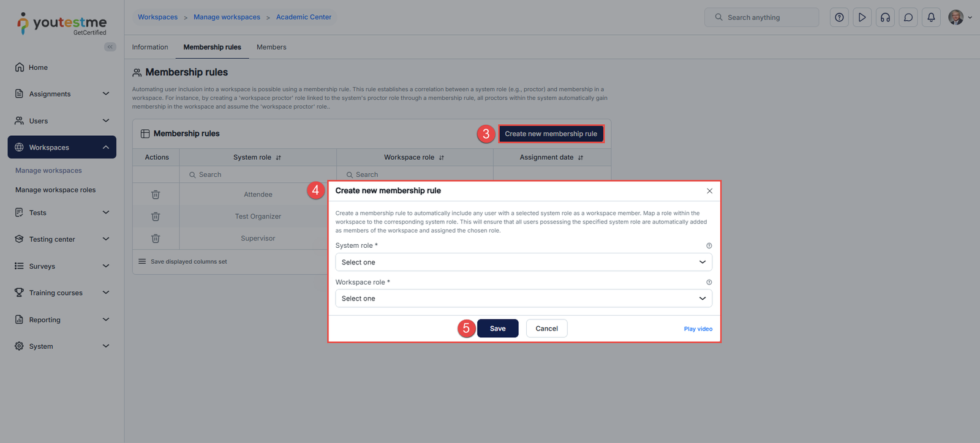Open the notifications bell
Viewport: 980px width, 443px height.
[931, 18]
